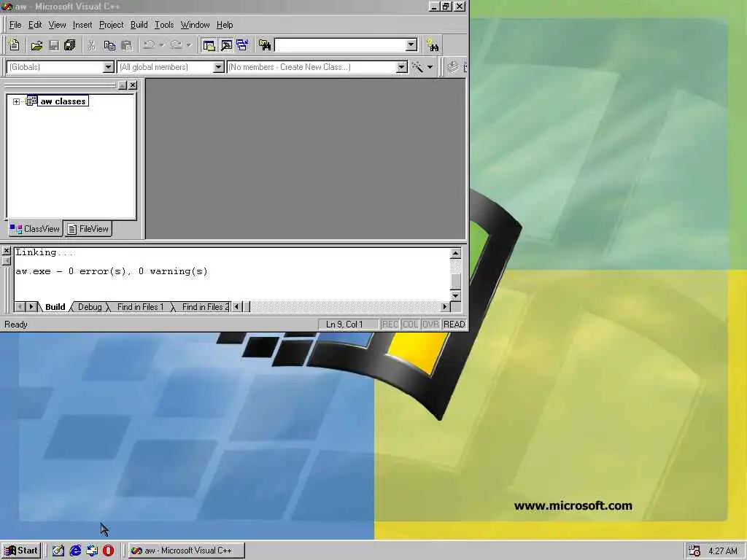Viewport: 747px width, 560px height.
Task: Launch Internet Explorer from Quick Launch
Action: coord(75,551)
